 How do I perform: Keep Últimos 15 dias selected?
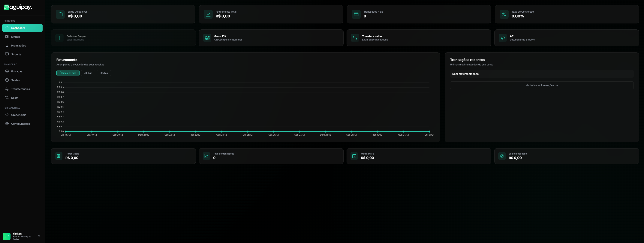coord(68,73)
